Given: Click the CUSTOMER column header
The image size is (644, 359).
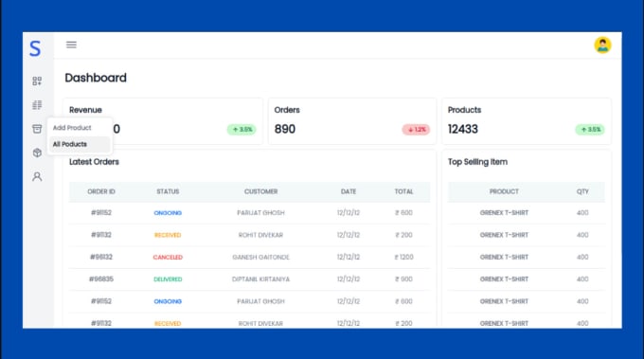Looking at the screenshot, I should [260, 191].
